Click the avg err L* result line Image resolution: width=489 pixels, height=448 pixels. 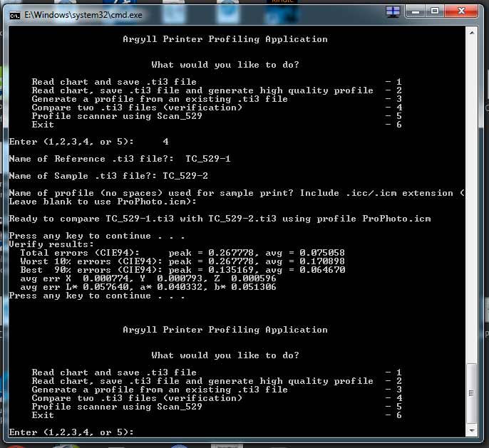(x=127, y=287)
